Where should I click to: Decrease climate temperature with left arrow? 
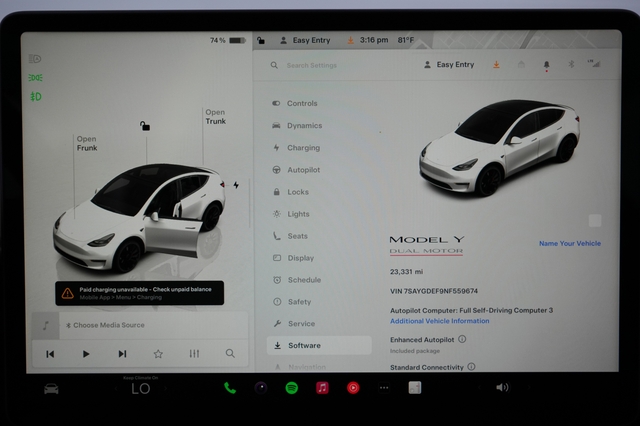pyautogui.click(x=116, y=389)
